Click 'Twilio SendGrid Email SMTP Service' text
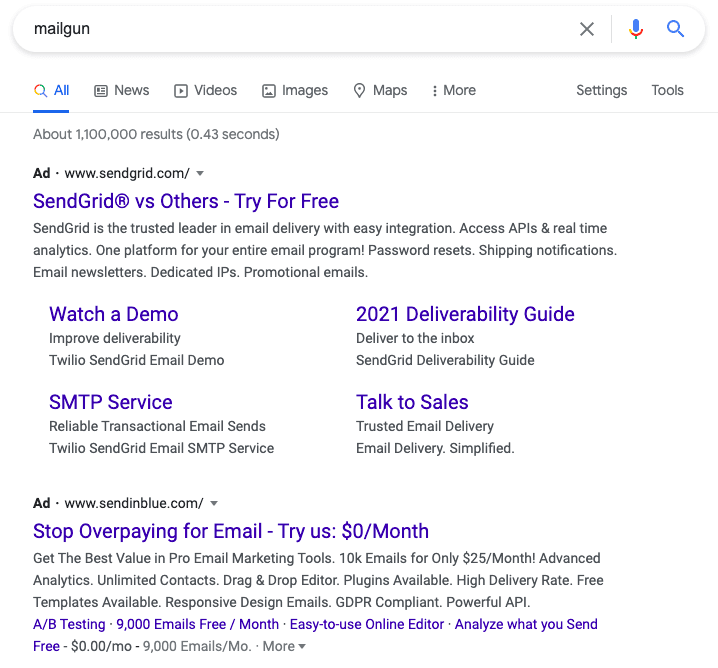The width and height of the screenshot is (718, 668). 161,448
